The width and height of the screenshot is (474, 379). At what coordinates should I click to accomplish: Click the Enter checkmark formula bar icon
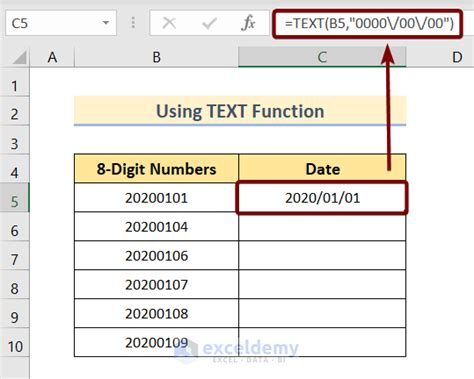click(209, 23)
